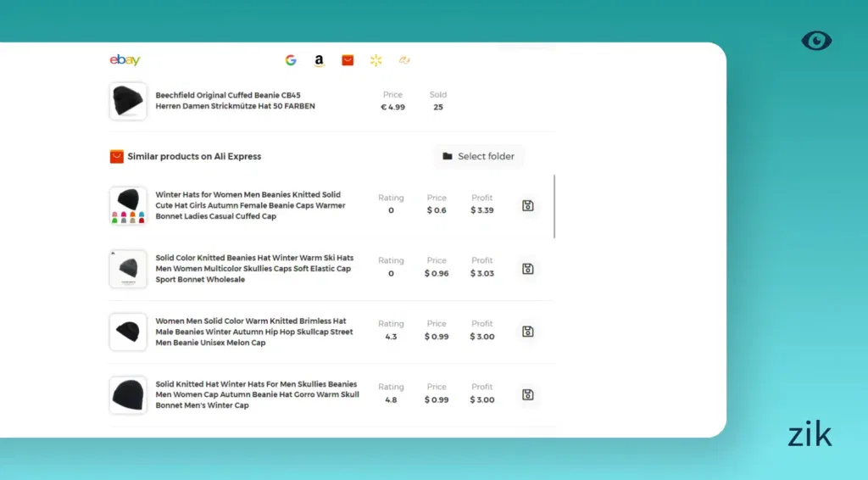Click the Beechfield beanie thumbnail image
The width and height of the screenshot is (868, 480).
coord(128,101)
